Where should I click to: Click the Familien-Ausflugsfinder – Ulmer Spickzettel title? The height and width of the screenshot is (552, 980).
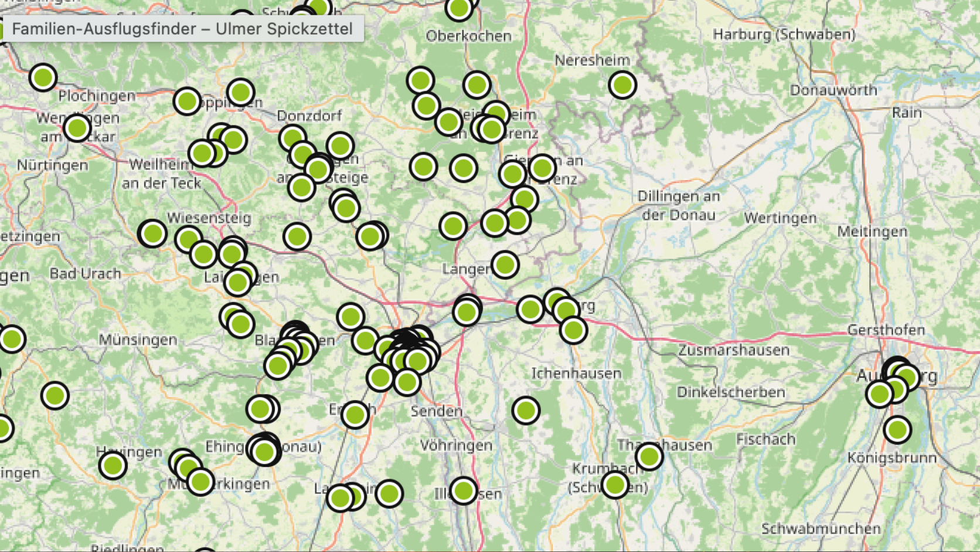point(182,29)
